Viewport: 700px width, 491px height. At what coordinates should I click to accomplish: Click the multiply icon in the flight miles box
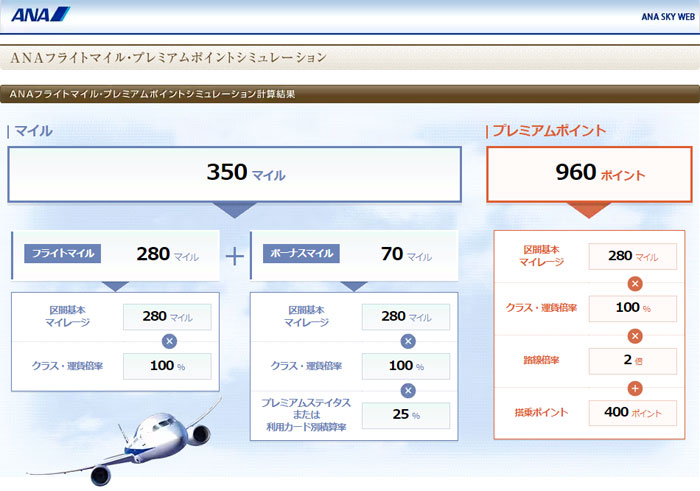click(x=169, y=341)
